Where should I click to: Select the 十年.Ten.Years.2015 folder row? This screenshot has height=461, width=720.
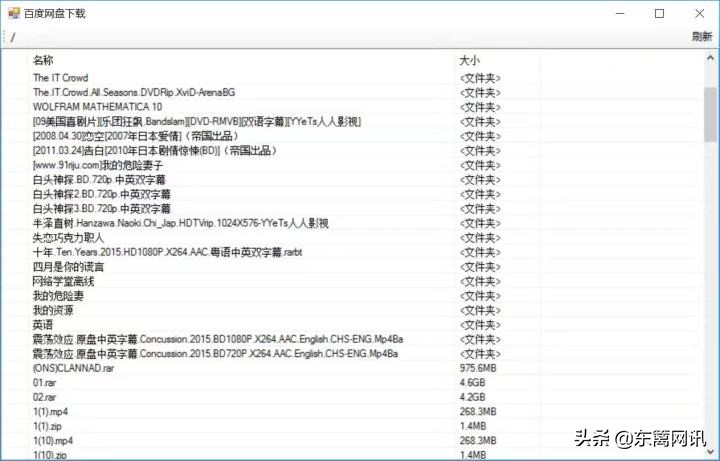[167, 253]
